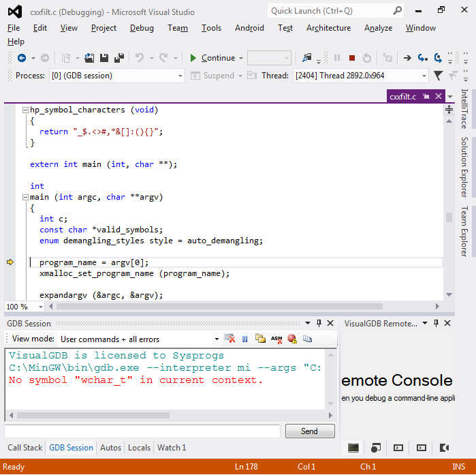476x475 pixels.
Task: Open GDB Session window options arrow
Action: [x=308, y=323]
